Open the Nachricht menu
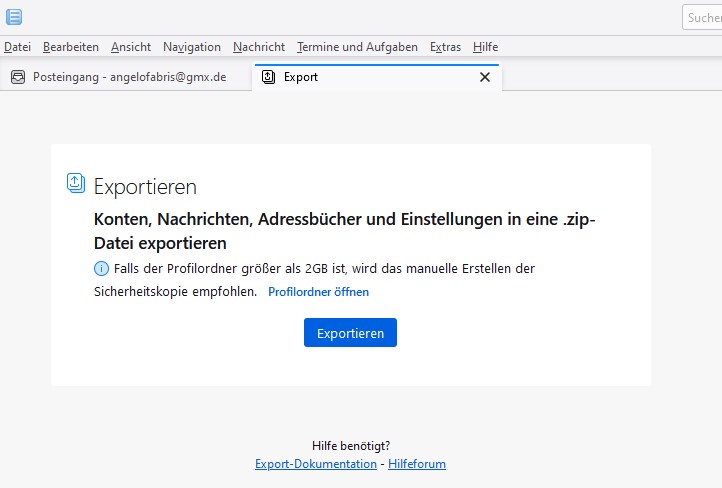The width and height of the screenshot is (722, 488). (x=259, y=47)
